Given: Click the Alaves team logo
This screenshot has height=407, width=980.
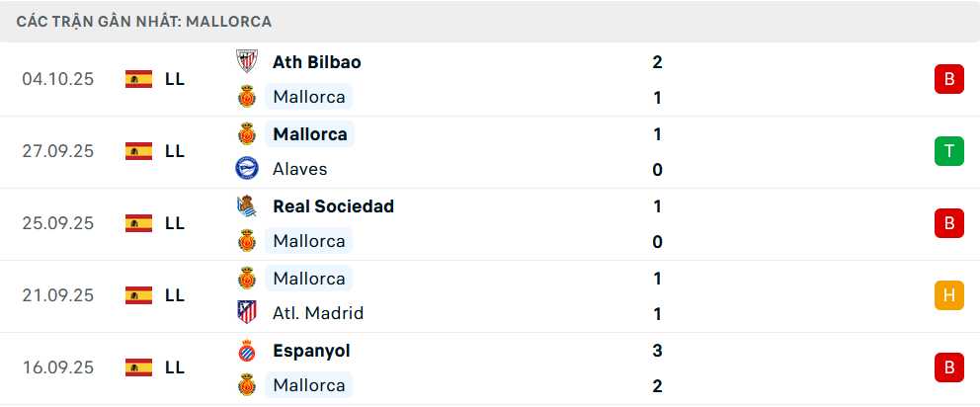Looking at the screenshot, I should (x=246, y=169).
